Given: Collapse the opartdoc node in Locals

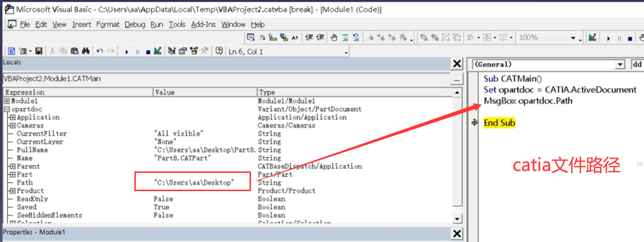Looking at the screenshot, I should click(x=7, y=109).
